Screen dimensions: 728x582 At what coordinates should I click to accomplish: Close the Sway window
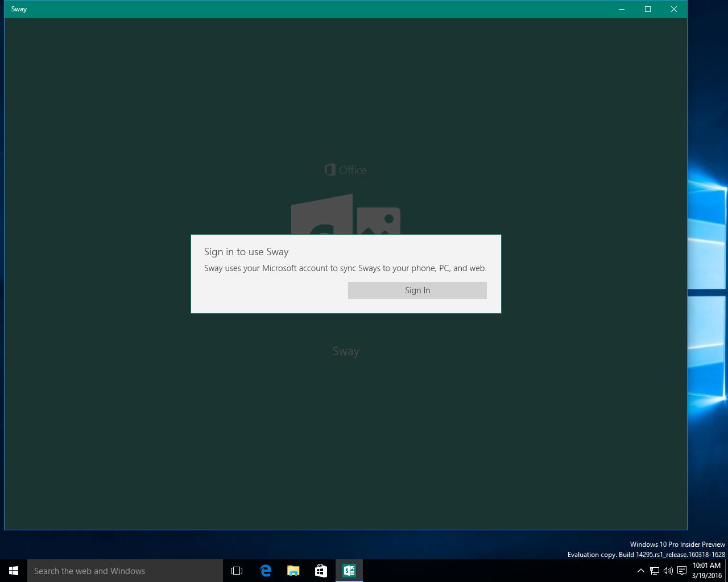pyautogui.click(x=674, y=9)
